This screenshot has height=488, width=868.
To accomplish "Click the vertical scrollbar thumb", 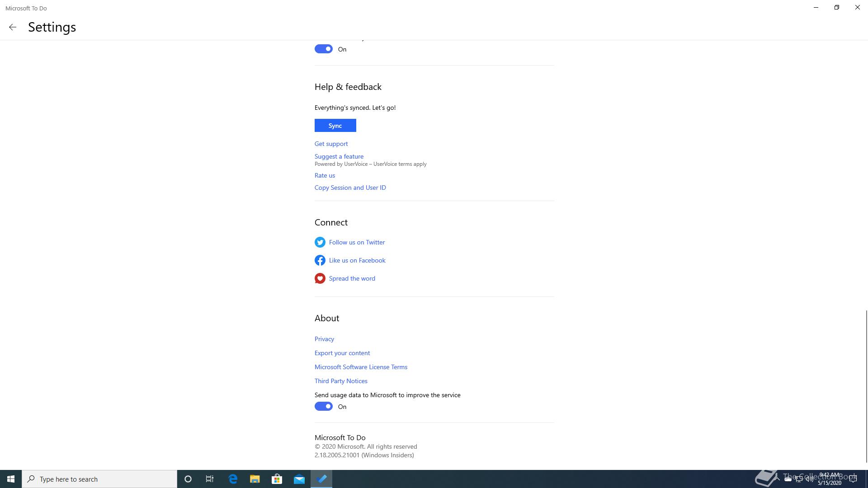I will (x=866, y=386).
